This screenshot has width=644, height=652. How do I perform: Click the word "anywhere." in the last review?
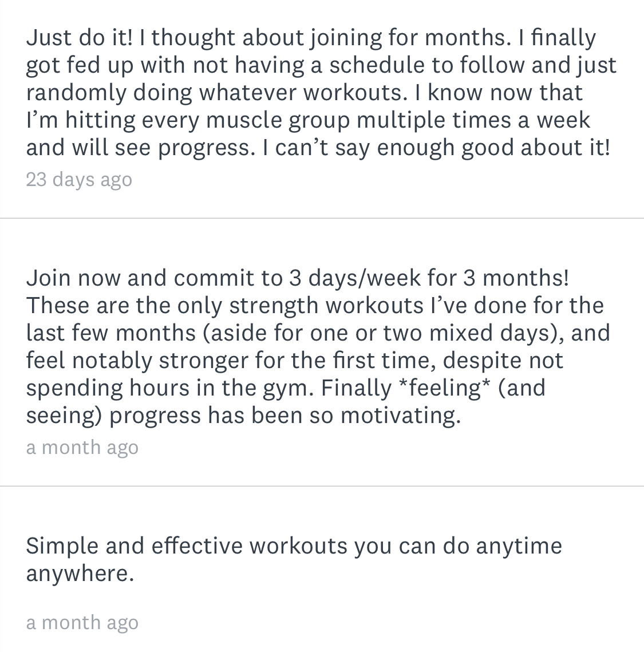[x=80, y=574]
